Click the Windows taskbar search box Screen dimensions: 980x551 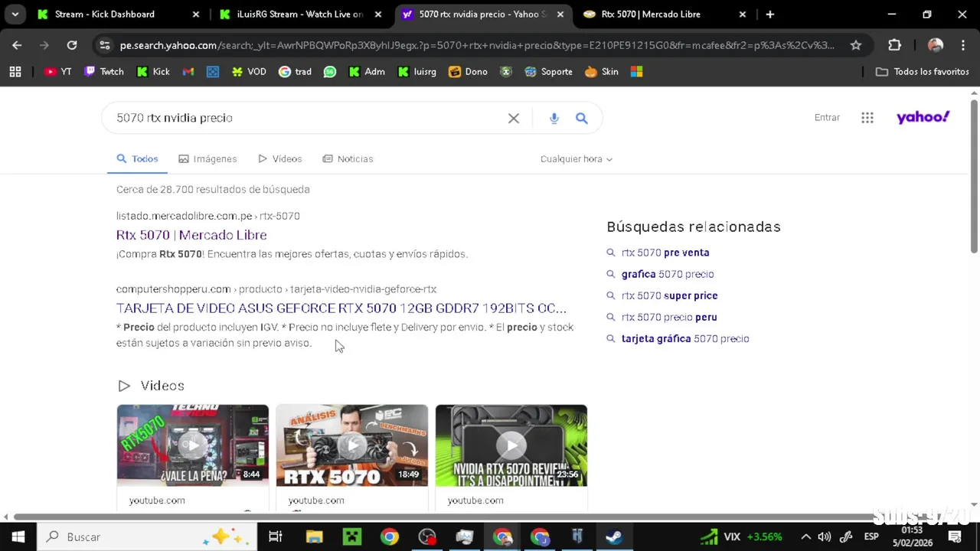pyautogui.click(x=145, y=536)
